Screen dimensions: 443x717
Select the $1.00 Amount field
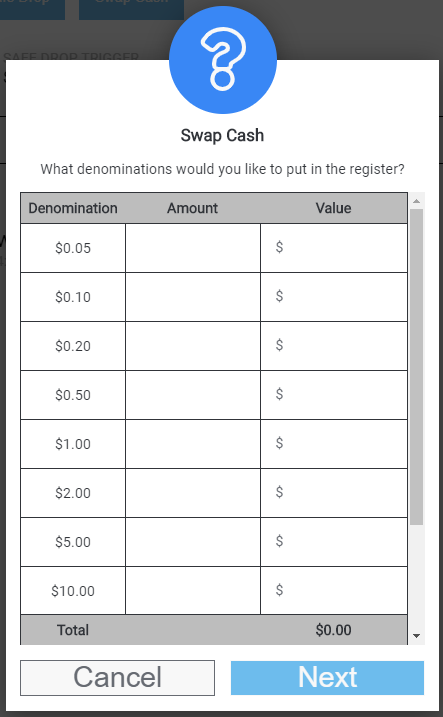193,444
